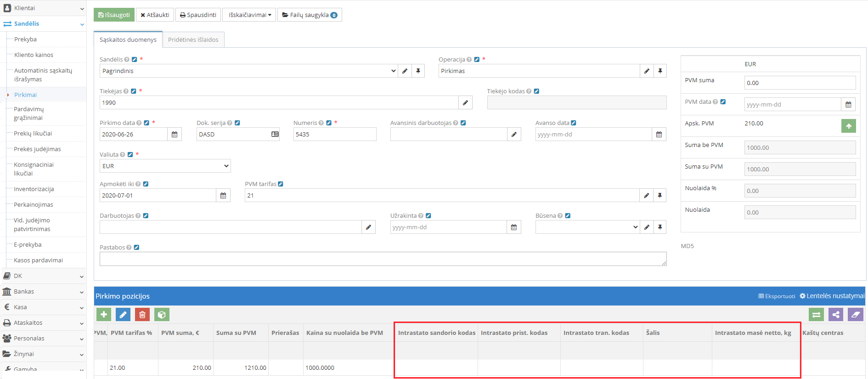
Task: Switch to Pridėtinės išlaidos tab
Action: (193, 40)
